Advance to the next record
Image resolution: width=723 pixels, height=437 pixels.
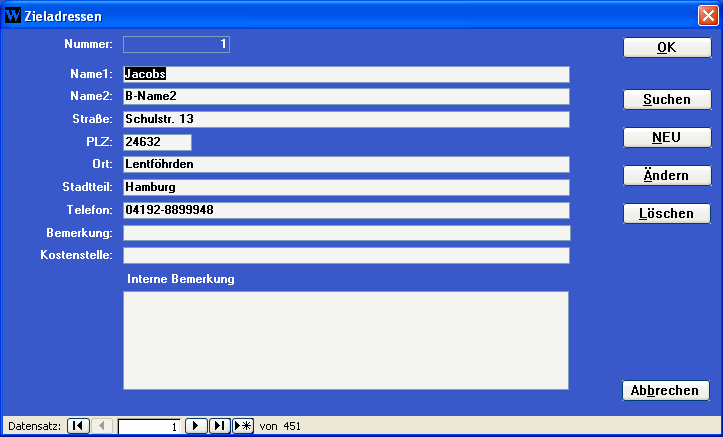pos(196,426)
